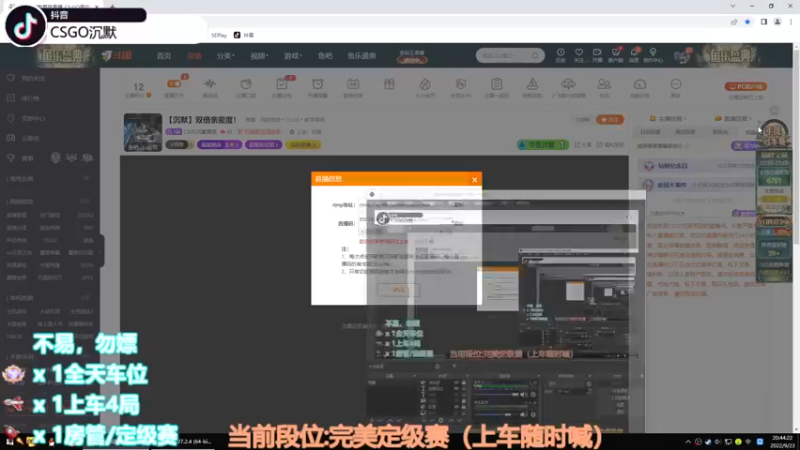Click the search input in header
This screenshot has height=450, width=800.
click(504, 55)
